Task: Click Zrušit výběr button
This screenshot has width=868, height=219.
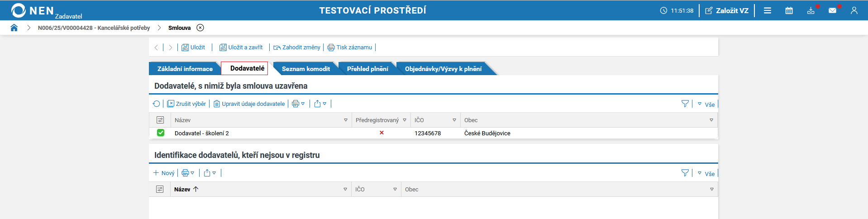Action: tap(186, 104)
